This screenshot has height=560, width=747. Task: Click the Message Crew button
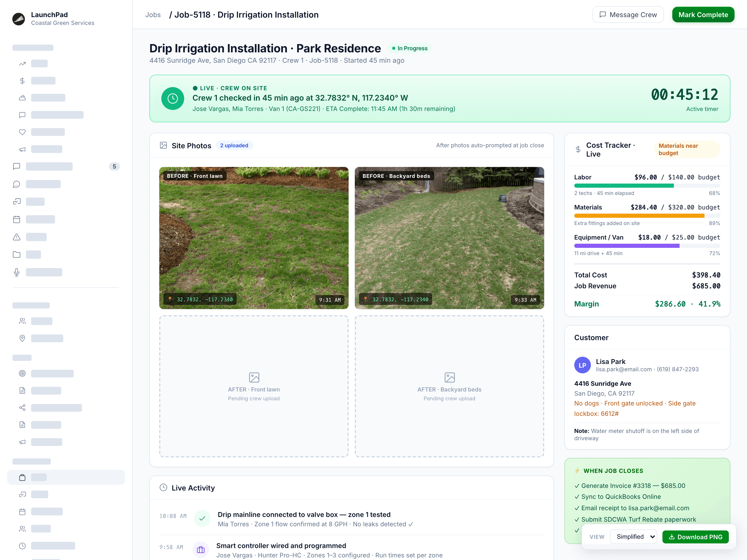pos(628,15)
